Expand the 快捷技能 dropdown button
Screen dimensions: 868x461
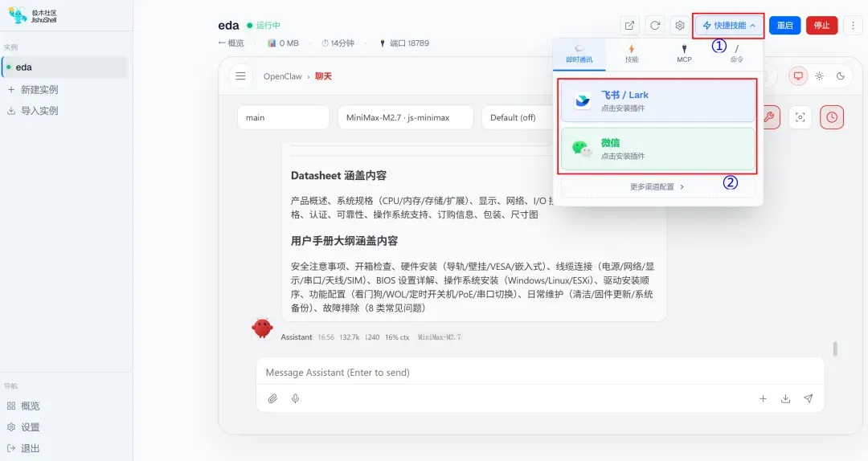click(x=728, y=26)
